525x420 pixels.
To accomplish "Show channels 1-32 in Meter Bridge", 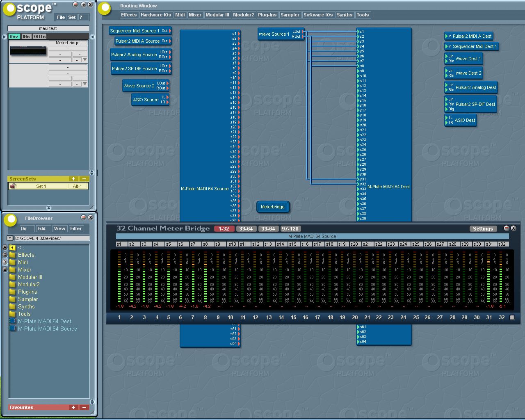I will pos(224,229).
